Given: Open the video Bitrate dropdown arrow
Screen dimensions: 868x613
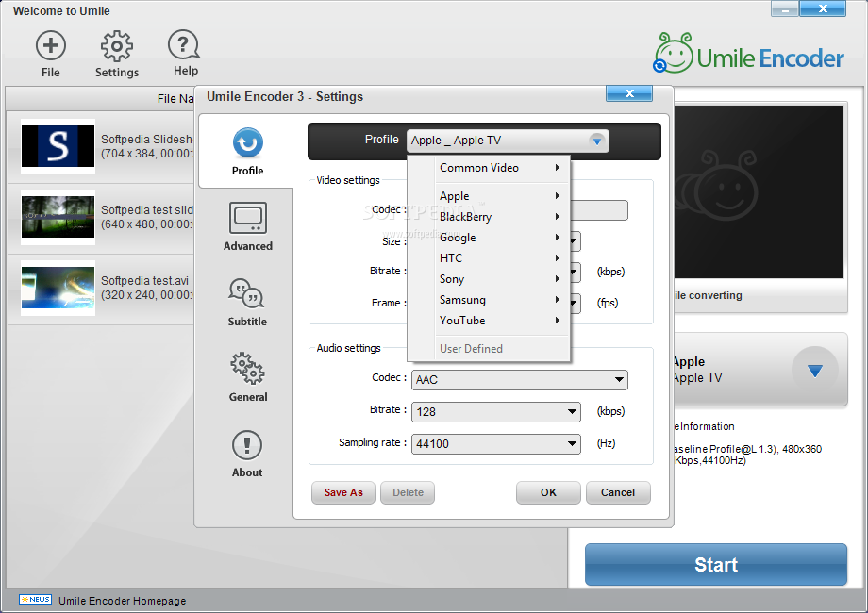Looking at the screenshot, I should 575,272.
